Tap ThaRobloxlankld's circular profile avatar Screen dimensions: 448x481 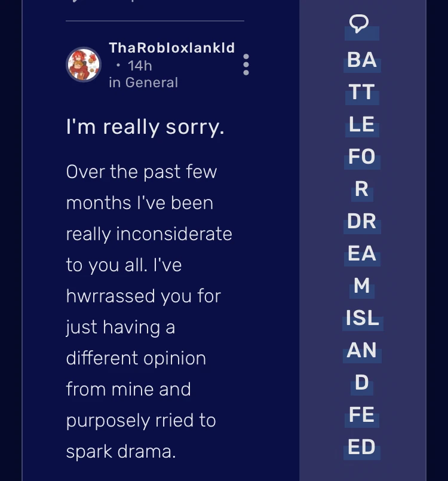click(84, 64)
